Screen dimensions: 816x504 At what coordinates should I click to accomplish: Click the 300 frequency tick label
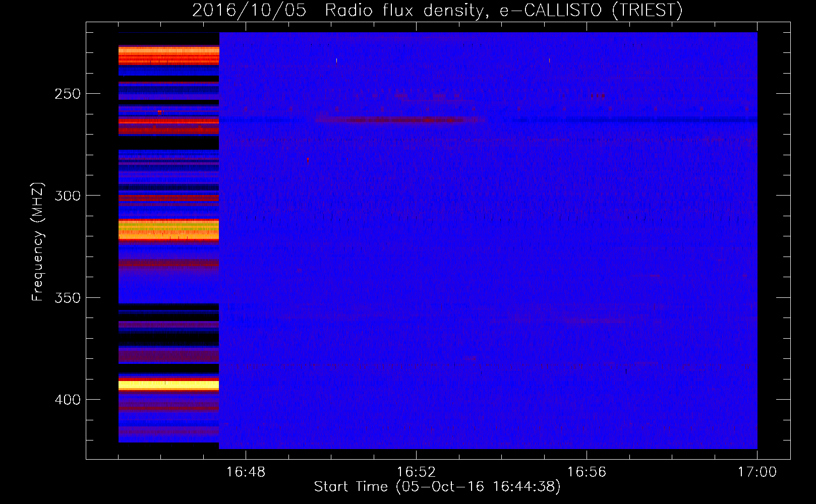[x=68, y=196]
